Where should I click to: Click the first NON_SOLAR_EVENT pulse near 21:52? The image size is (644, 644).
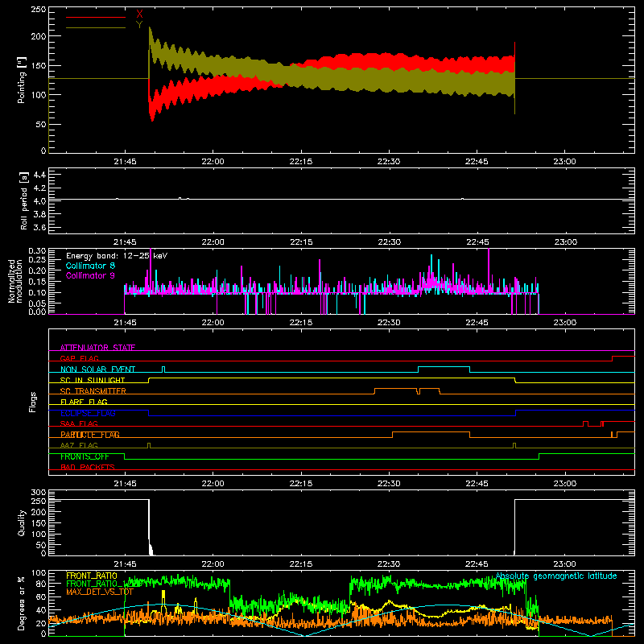[x=163, y=369]
